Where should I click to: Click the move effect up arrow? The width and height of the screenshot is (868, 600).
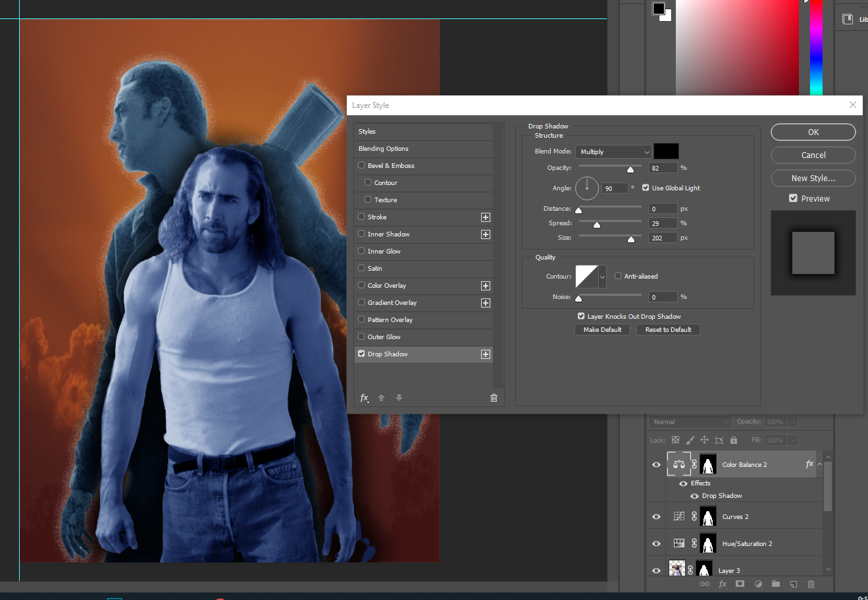pos(381,398)
